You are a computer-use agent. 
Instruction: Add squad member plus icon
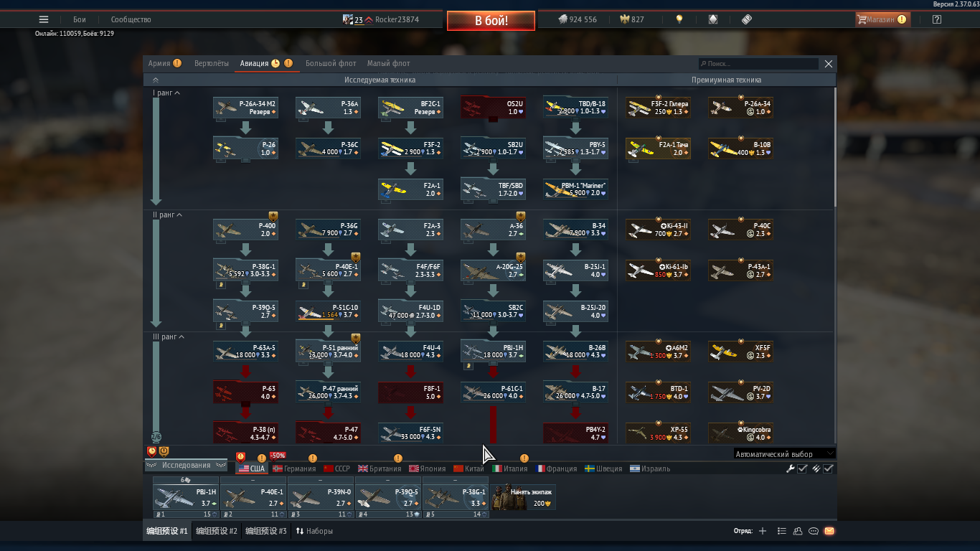(x=763, y=532)
